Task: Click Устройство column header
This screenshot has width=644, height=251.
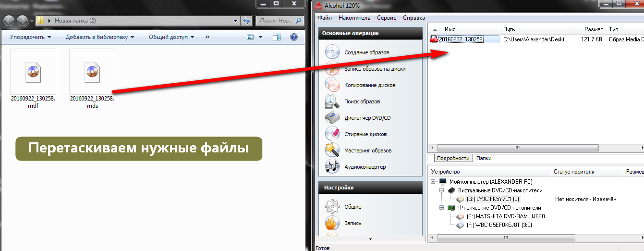Action: pyautogui.click(x=489, y=172)
